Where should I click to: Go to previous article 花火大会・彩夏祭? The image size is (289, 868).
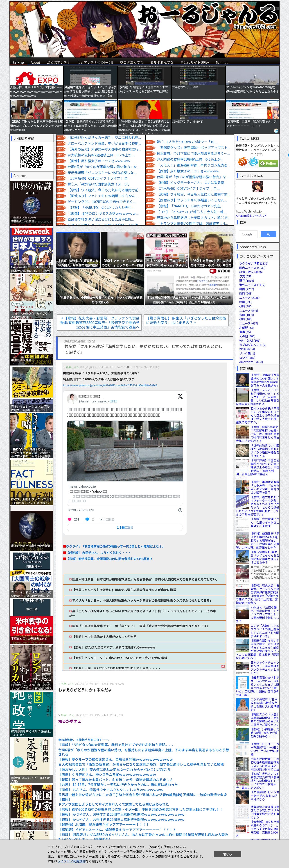[99, 322]
